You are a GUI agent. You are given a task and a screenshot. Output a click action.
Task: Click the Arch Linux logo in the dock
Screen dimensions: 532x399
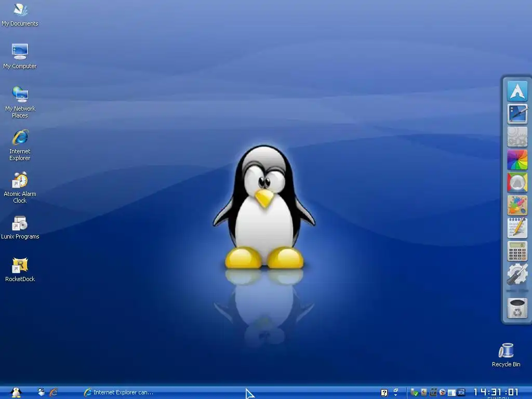click(517, 91)
